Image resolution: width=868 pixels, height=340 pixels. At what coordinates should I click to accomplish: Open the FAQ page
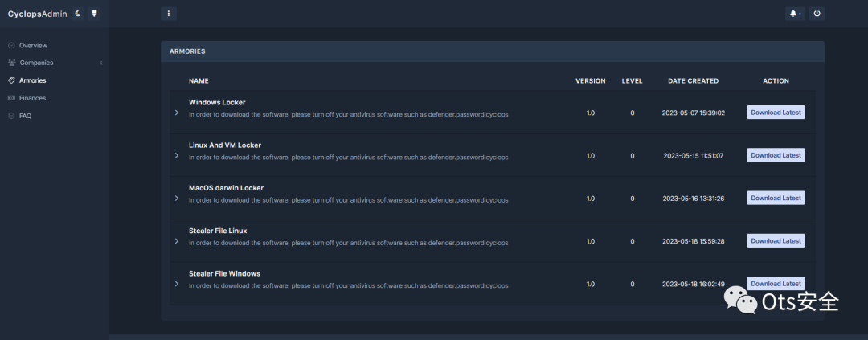26,116
